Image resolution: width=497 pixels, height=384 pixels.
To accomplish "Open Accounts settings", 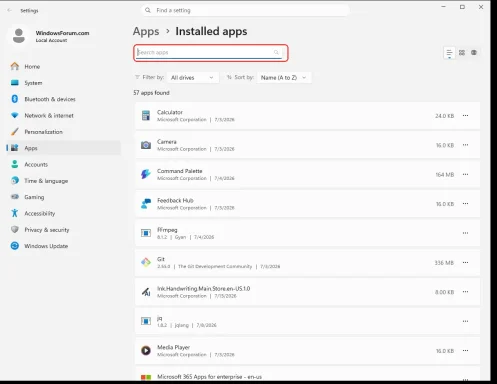I will coord(63,164).
